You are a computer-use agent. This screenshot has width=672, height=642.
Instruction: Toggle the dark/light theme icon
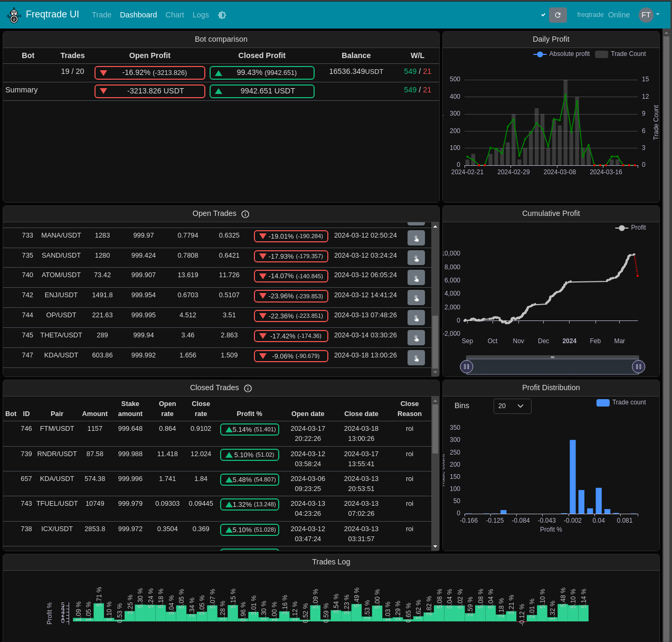pos(222,15)
